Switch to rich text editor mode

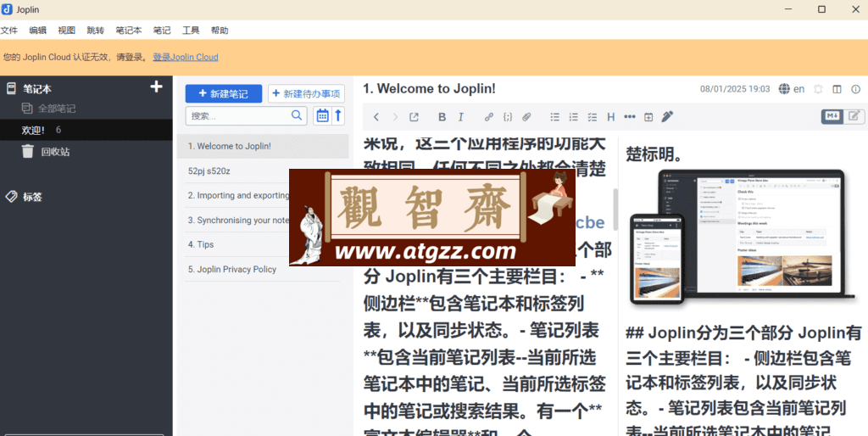854,116
